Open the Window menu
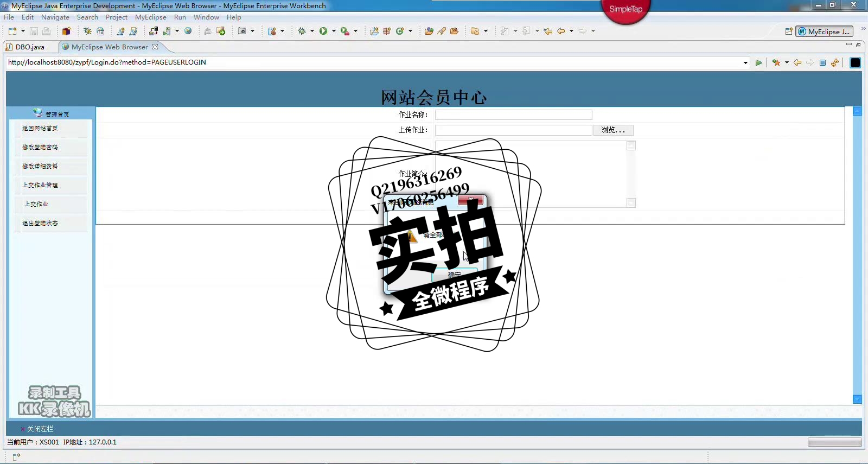 (207, 17)
